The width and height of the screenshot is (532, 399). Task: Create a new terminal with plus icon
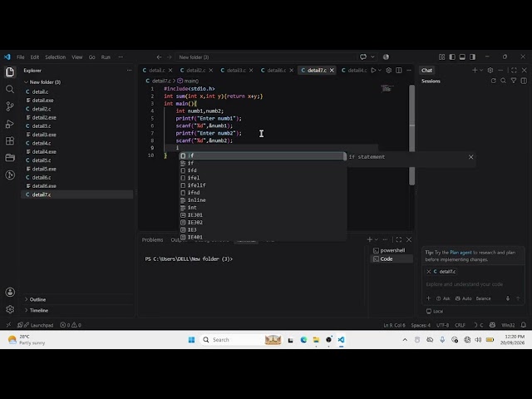pyautogui.click(x=369, y=239)
